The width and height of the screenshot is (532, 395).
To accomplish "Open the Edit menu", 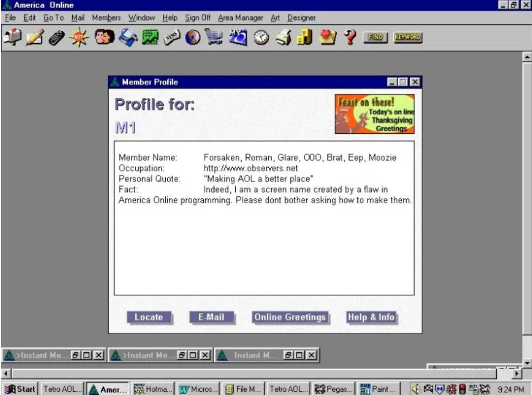I will coord(29,18).
